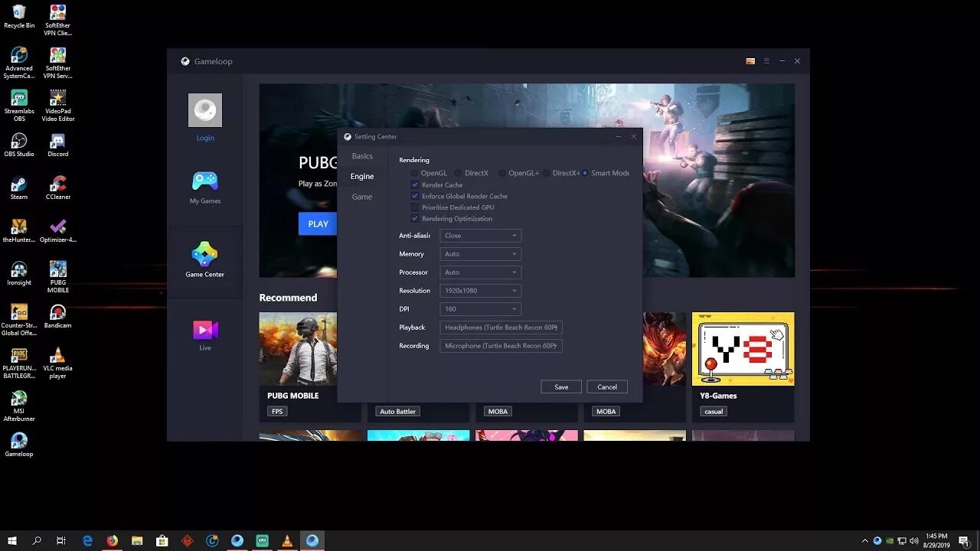
Task: Click the casual tag under Y8-Games
Action: [714, 412]
